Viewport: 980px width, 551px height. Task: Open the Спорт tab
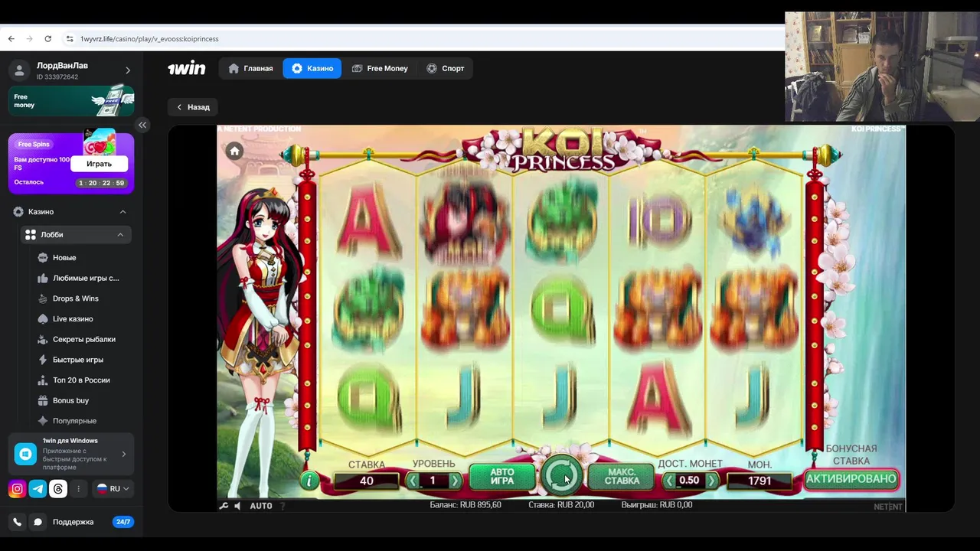[446, 68]
